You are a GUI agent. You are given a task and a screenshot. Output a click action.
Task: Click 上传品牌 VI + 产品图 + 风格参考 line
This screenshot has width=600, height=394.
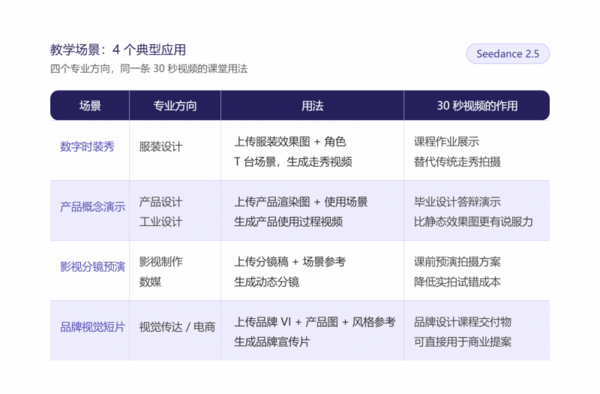coord(315,322)
